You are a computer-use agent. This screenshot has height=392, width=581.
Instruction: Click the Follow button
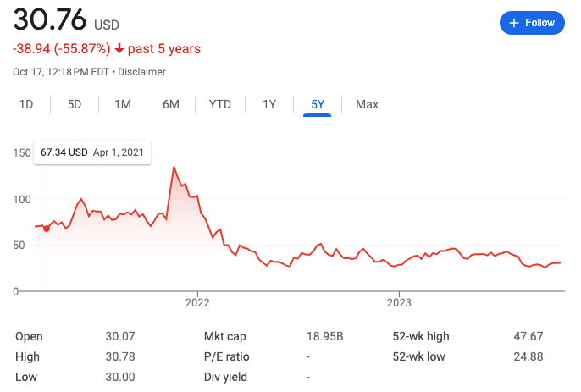pyautogui.click(x=532, y=23)
